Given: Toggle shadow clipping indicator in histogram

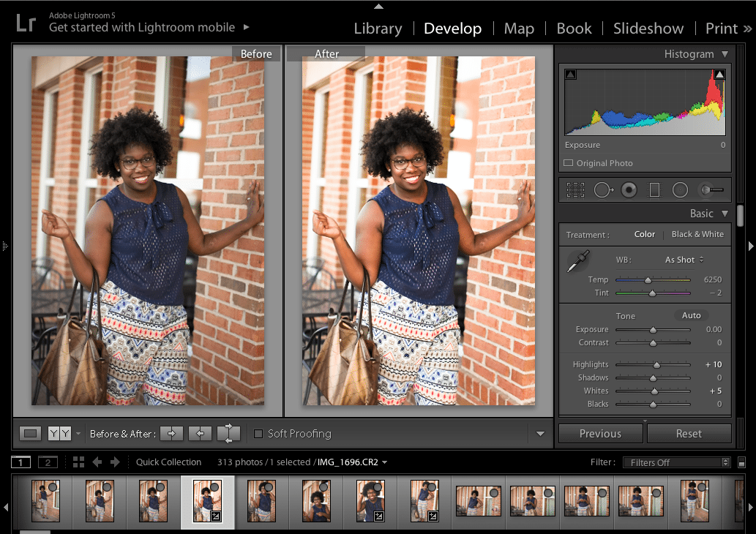Looking at the screenshot, I should (571, 74).
